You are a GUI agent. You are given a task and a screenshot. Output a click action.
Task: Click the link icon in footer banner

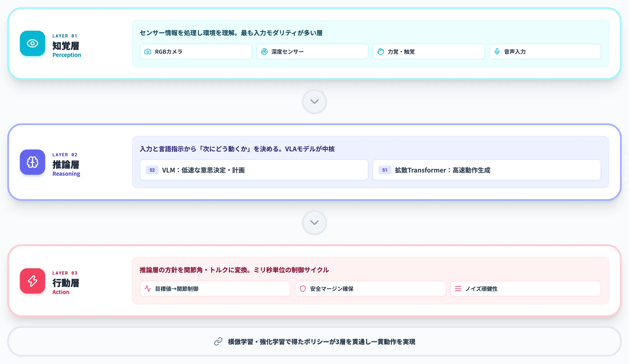click(x=218, y=342)
